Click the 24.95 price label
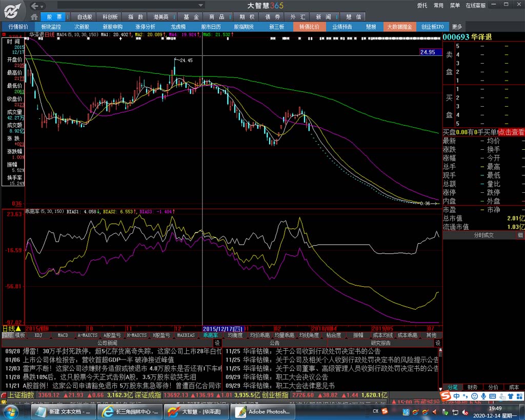Viewport: 525px width, 420px height. tap(431, 52)
